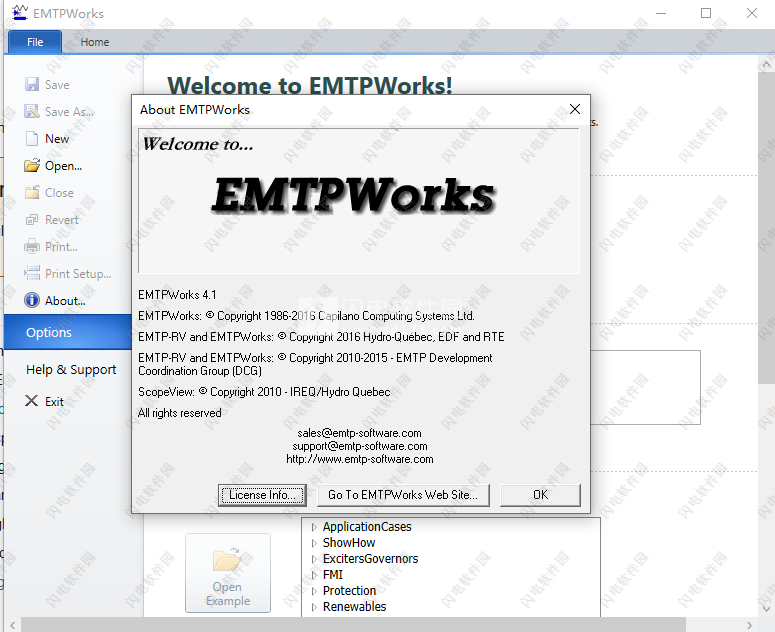Click the Print Setup icon
This screenshot has height=632, width=775.
(x=32, y=273)
